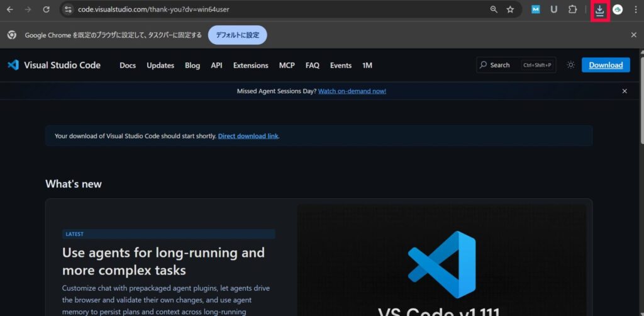Viewport: 644px width, 316px height.
Task: Open the API nav item
Action: (x=216, y=65)
